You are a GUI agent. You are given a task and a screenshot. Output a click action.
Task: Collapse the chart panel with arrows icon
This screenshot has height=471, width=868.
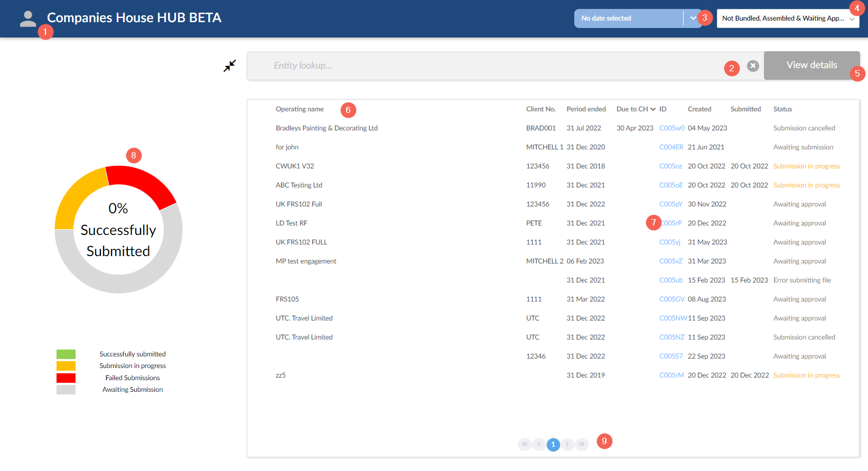(x=230, y=65)
